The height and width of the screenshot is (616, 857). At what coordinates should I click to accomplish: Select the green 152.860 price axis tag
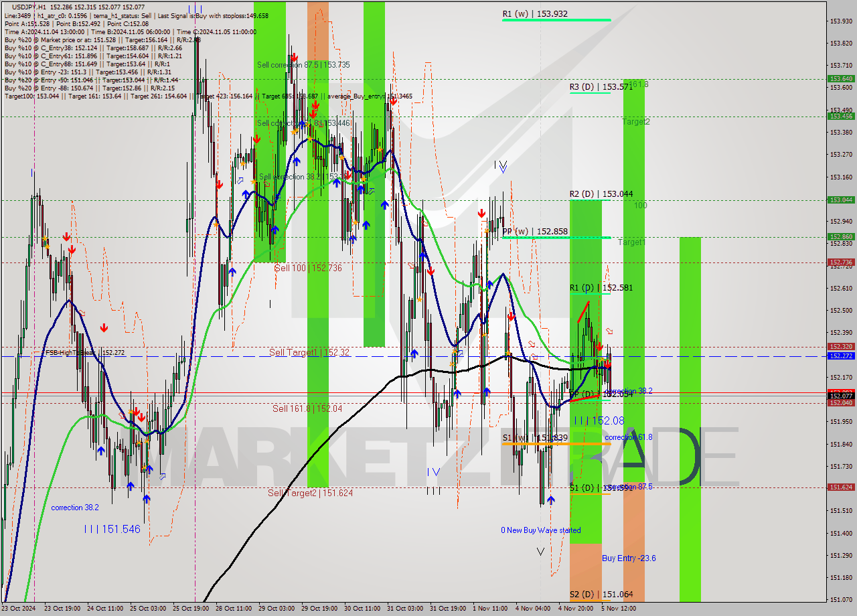[x=841, y=236]
